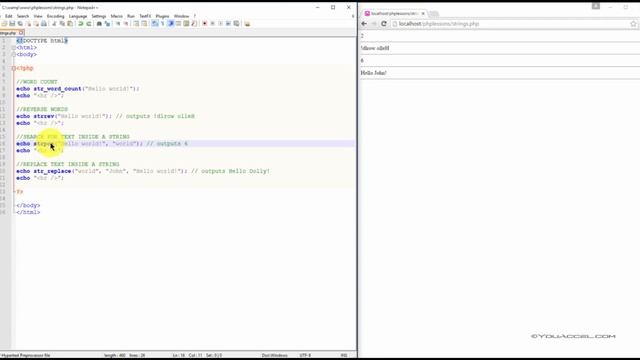
Task: Toggle macro recording with the red Record button
Action: pyautogui.click(x=204, y=24)
